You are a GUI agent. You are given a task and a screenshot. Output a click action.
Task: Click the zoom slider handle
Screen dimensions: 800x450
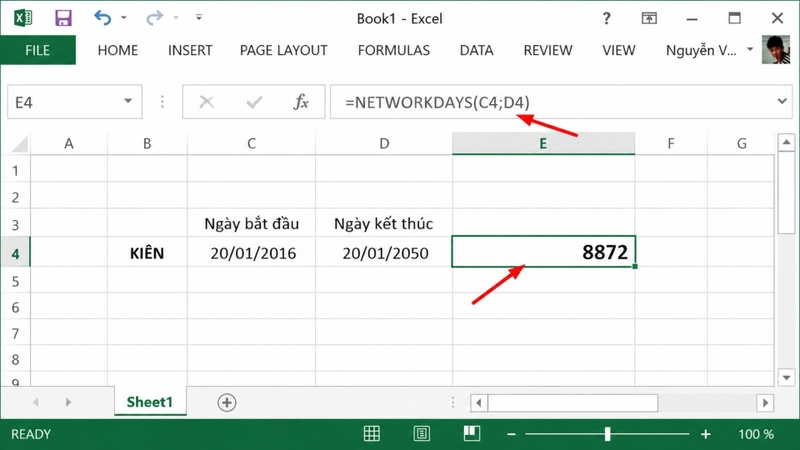pos(607,434)
